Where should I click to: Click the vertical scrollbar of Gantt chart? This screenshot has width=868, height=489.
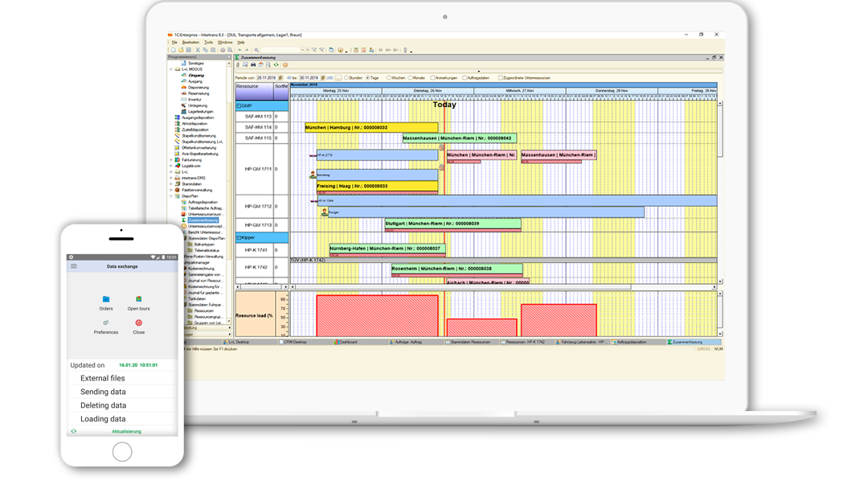click(720, 191)
